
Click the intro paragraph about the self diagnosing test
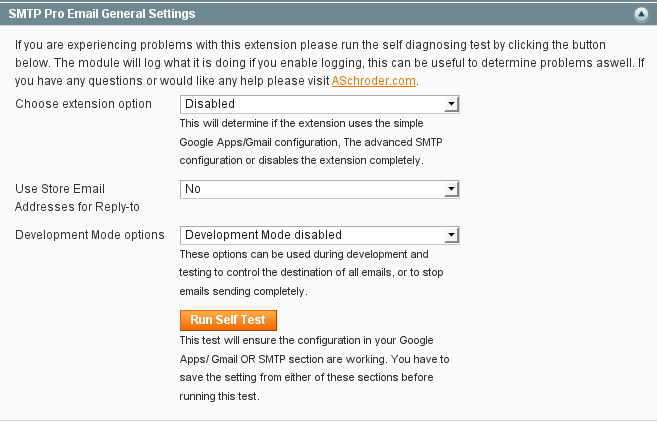point(329,62)
